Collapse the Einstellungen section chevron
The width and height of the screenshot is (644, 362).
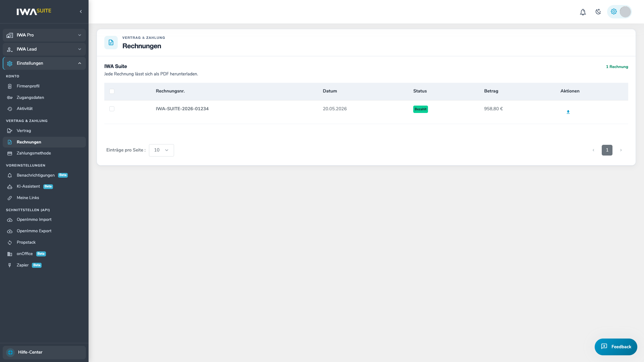79,63
